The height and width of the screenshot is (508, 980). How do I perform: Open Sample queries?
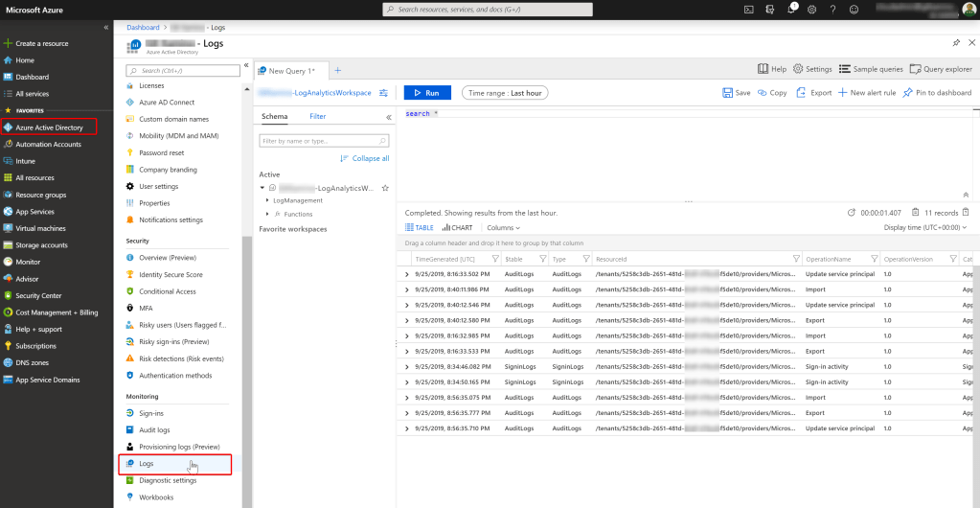tap(871, 69)
